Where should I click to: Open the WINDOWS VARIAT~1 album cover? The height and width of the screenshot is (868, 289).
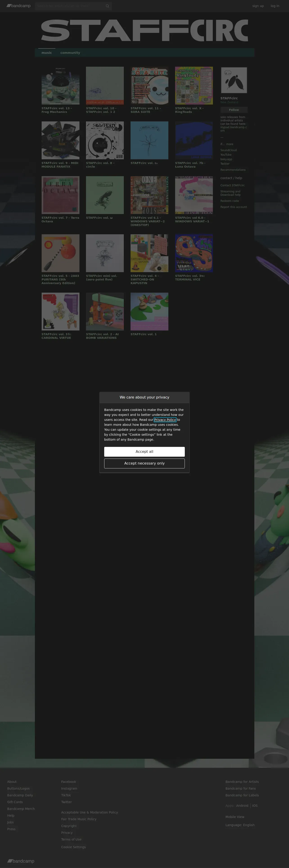coord(194,195)
